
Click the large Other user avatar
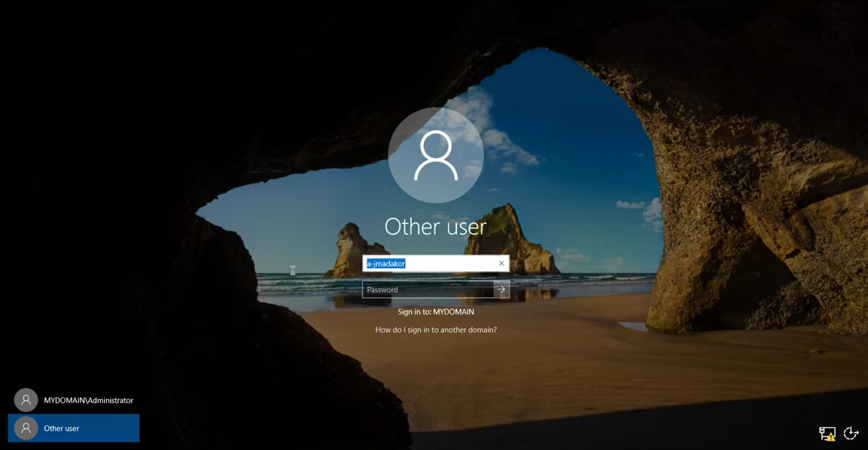(436, 156)
